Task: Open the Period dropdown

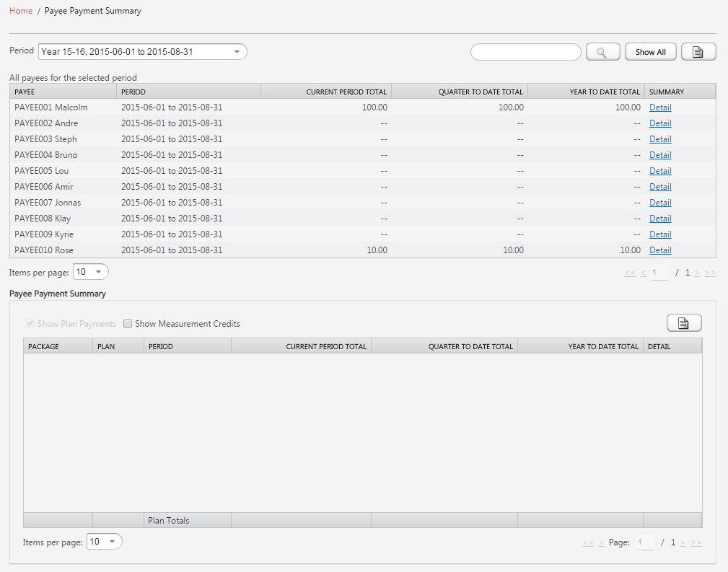Action: coord(143,51)
